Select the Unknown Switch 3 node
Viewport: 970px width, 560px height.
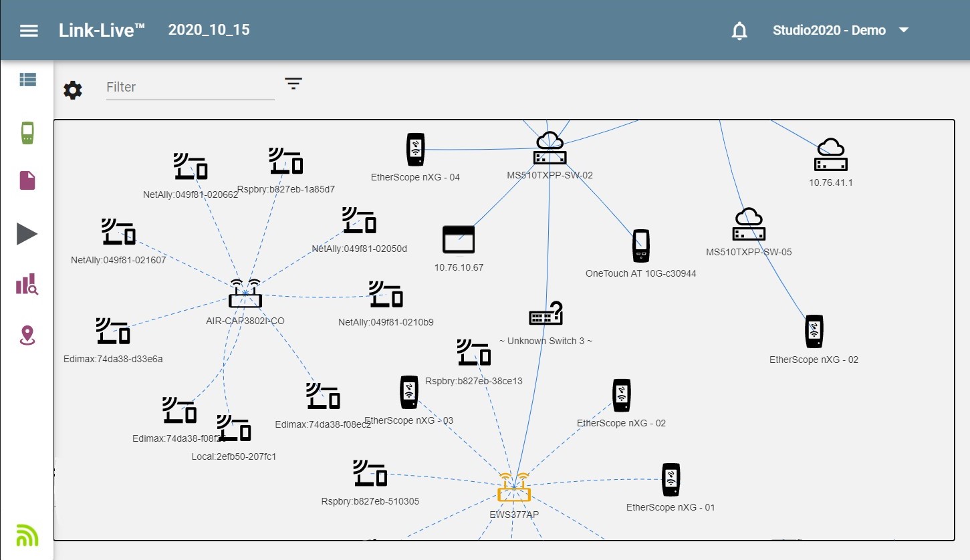click(x=546, y=314)
